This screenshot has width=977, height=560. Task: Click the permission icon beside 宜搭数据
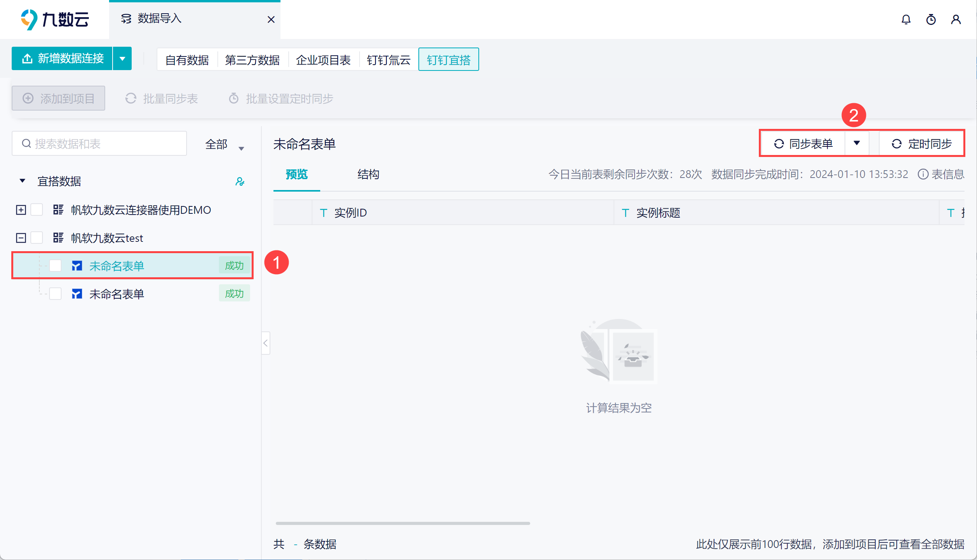[240, 181]
